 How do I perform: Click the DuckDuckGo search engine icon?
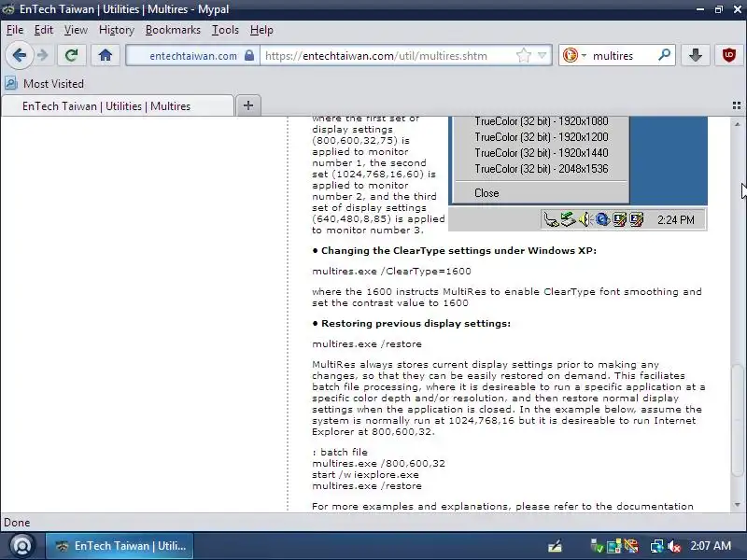570,55
